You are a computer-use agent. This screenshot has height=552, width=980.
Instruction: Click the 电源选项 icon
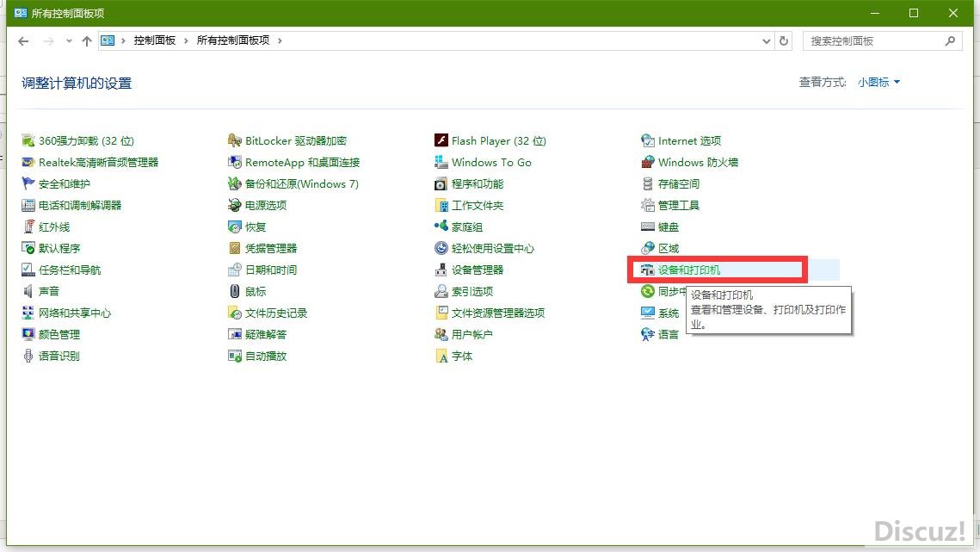point(234,205)
